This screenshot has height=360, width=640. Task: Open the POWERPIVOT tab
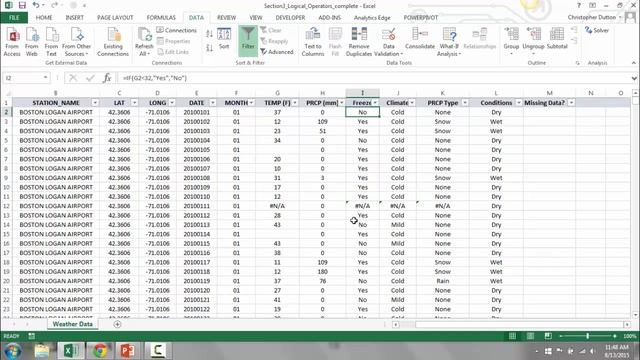point(421,18)
